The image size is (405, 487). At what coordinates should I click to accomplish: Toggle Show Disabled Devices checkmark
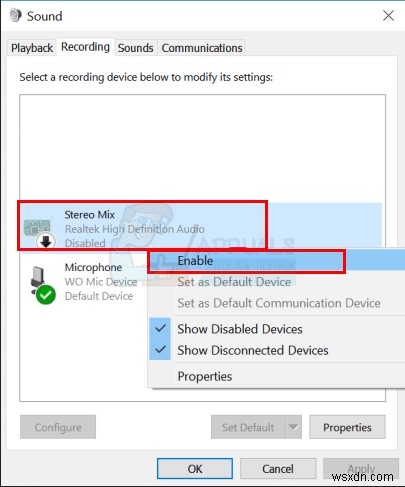pyautogui.click(x=160, y=329)
